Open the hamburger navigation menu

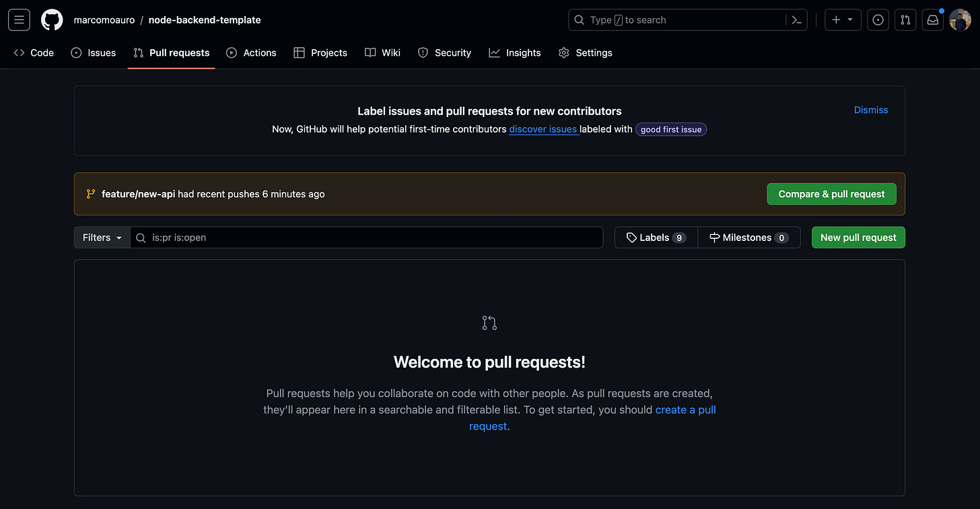tap(19, 20)
